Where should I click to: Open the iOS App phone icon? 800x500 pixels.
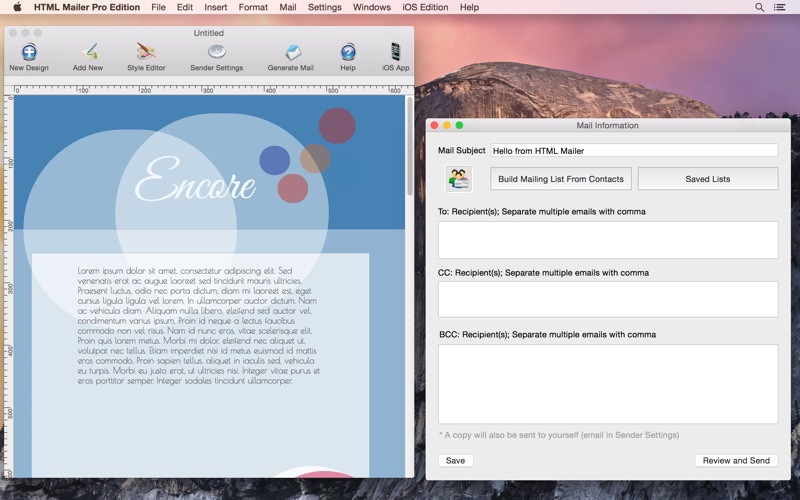395,52
